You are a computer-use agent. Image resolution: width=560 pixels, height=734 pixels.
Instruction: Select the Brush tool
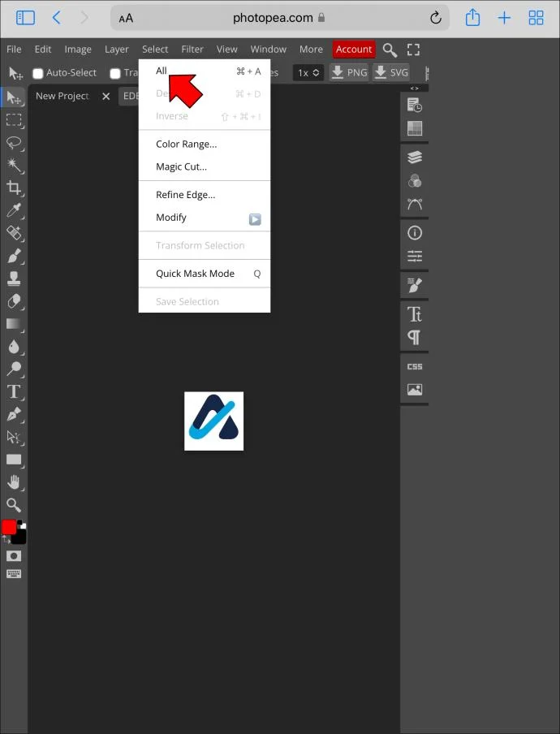14,256
